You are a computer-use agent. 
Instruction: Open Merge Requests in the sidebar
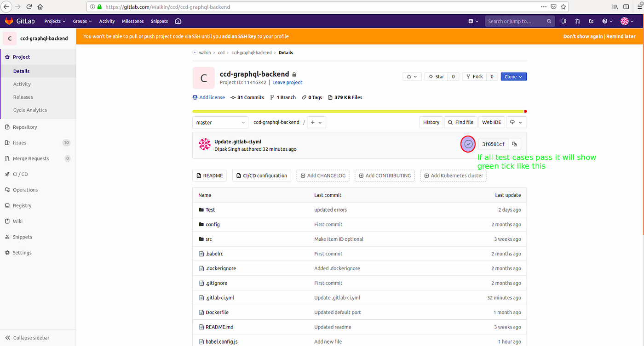[x=29, y=158]
